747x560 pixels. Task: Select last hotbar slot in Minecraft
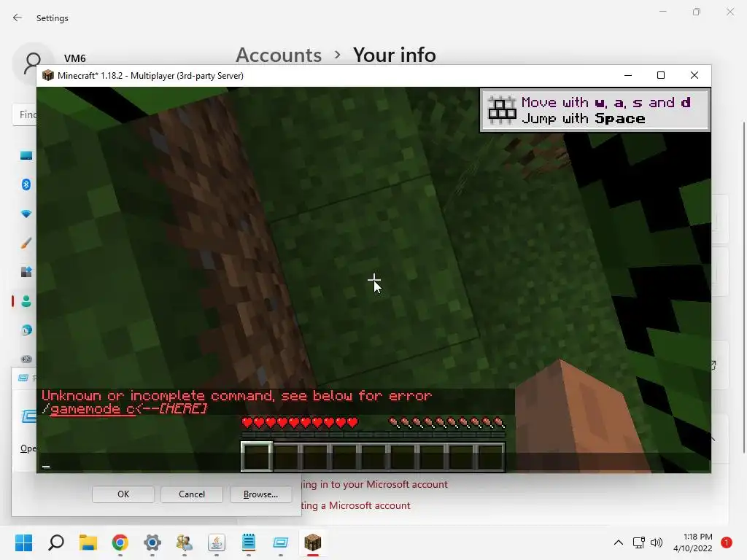(491, 456)
